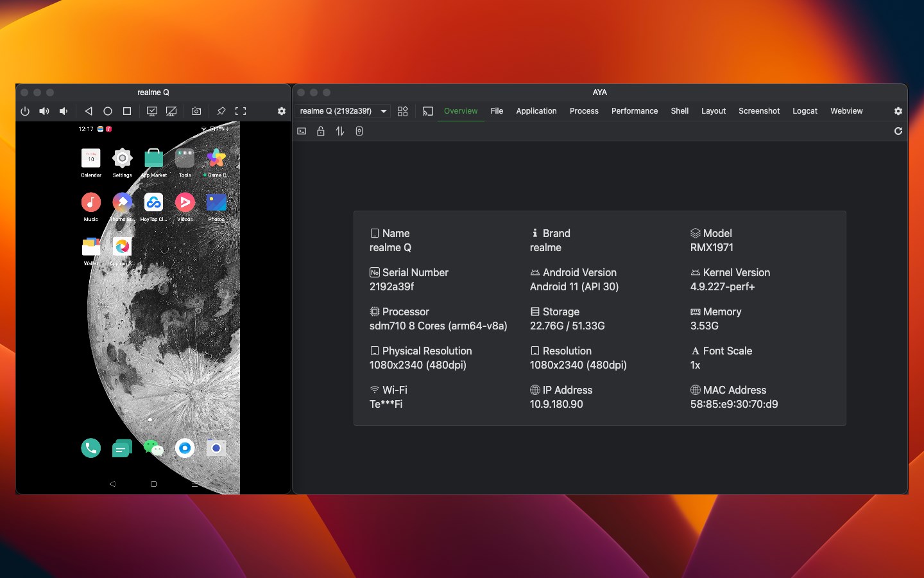Click the memory value 3.53G
Image resolution: width=924 pixels, height=578 pixels.
705,326
